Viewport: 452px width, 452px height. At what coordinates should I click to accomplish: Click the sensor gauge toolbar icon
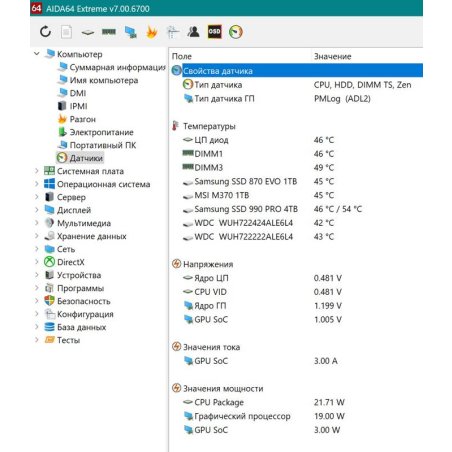(x=236, y=32)
